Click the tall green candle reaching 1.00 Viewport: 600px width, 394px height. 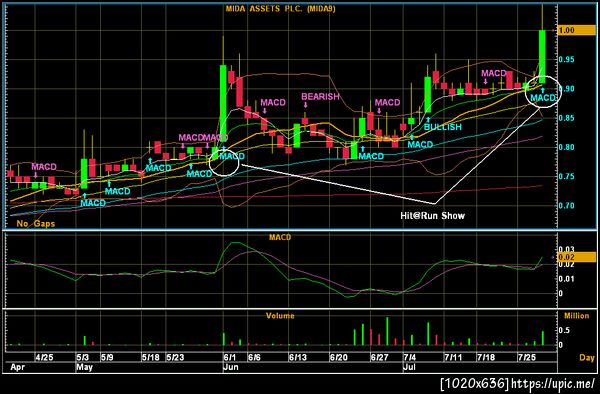point(542,57)
